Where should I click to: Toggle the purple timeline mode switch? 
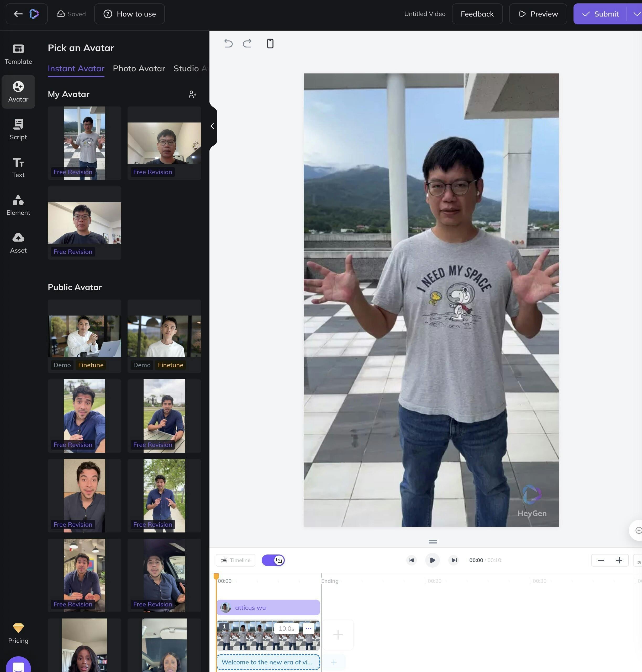click(x=273, y=560)
